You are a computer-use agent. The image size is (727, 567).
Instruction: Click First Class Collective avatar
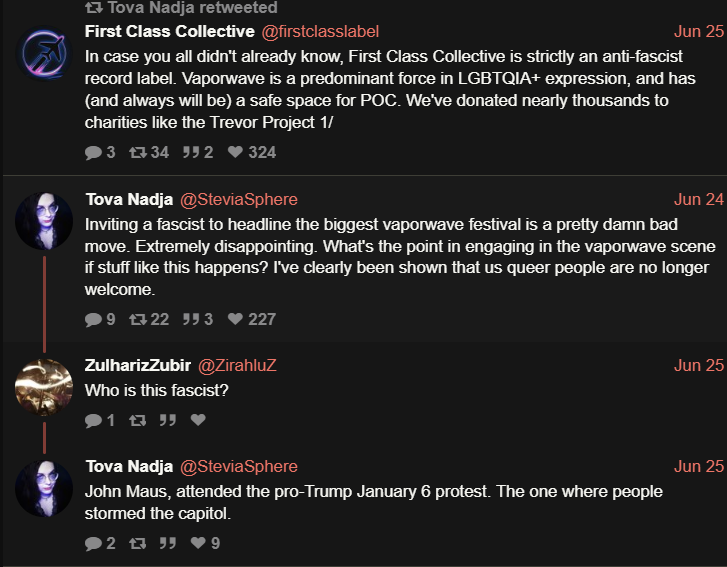pyautogui.click(x=44, y=53)
